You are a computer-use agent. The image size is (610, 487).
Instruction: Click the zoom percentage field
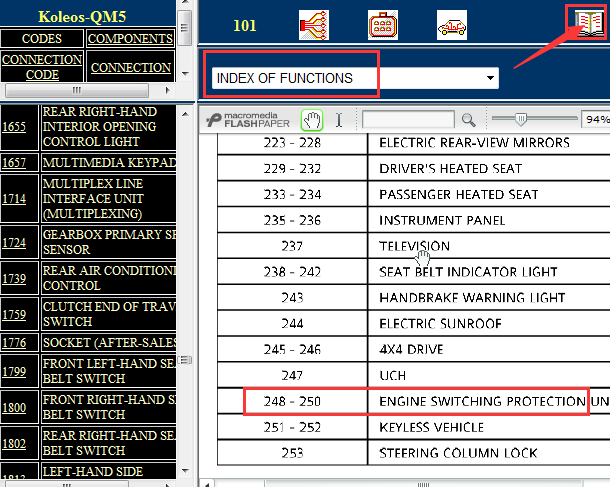pos(596,120)
